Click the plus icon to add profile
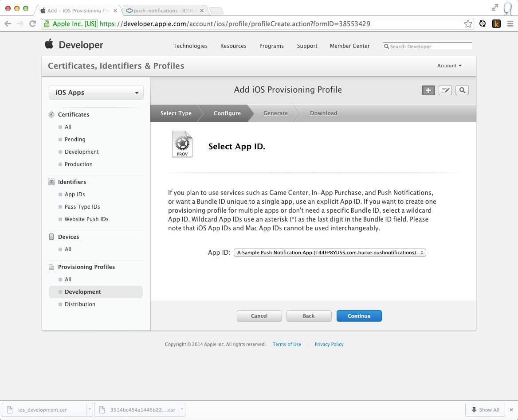Image resolution: width=518 pixels, height=420 pixels. (428, 90)
